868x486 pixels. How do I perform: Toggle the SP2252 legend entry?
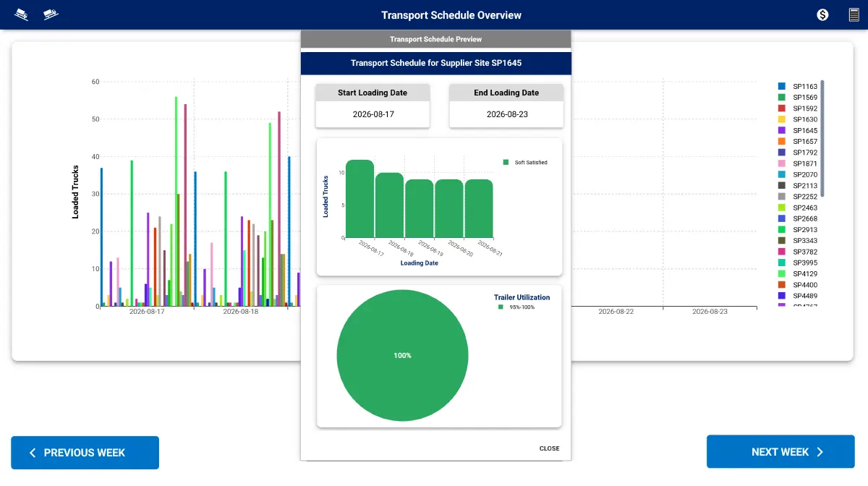click(798, 197)
